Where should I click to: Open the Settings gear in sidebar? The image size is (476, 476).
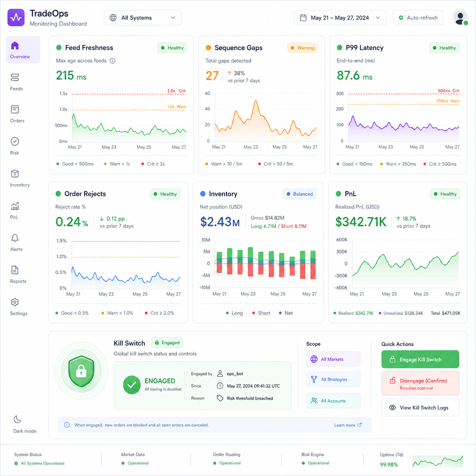pyautogui.click(x=15, y=302)
